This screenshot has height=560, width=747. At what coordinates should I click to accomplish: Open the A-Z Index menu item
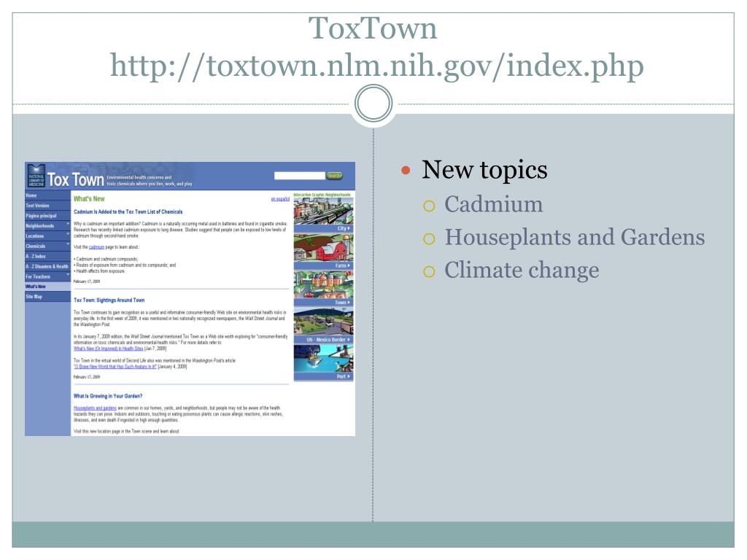coord(47,256)
